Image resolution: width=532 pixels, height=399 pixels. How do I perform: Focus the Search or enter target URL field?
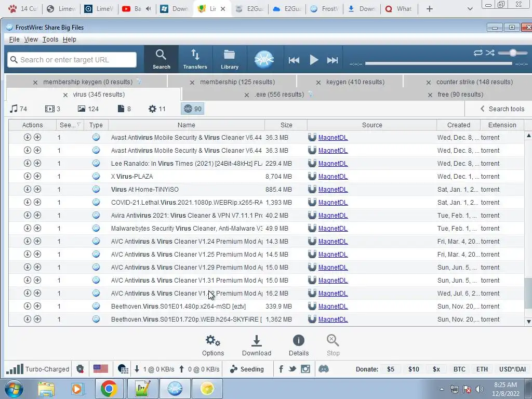72,60
